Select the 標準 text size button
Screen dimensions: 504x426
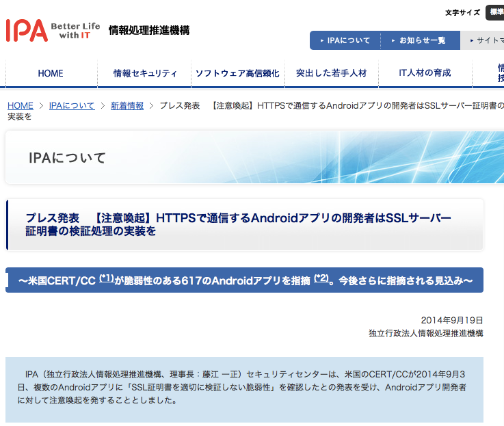pos(495,12)
